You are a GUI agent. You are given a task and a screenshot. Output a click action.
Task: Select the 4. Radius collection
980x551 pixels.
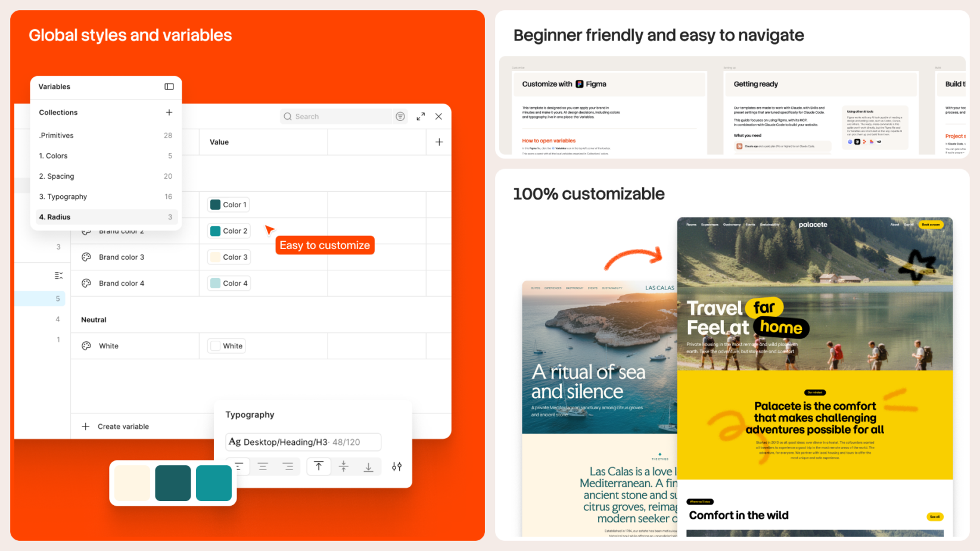105,217
